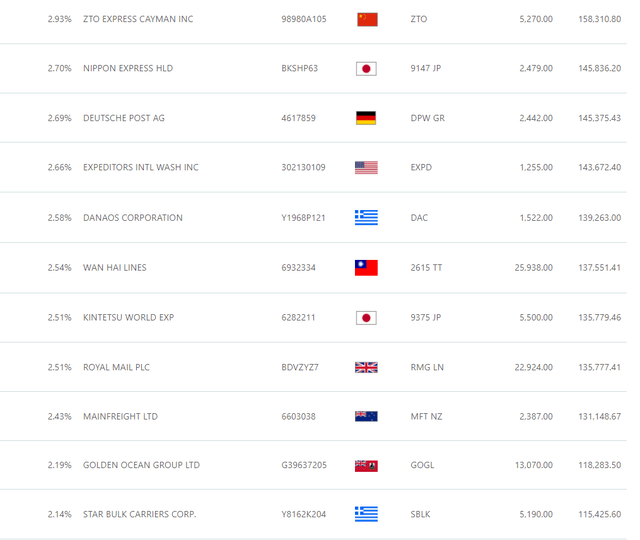640x540 pixels.
Task: Open the ZTO EXPRESS CAYMAN INC holding
Action: [x=138, y=19]
